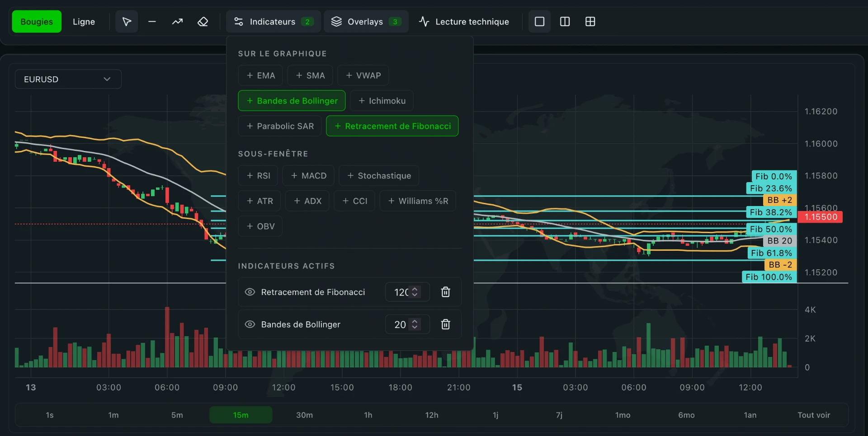868x436 pixels.
Task: Hide the Retracement de Fibonacci indicator
Action: pos(250,292)
